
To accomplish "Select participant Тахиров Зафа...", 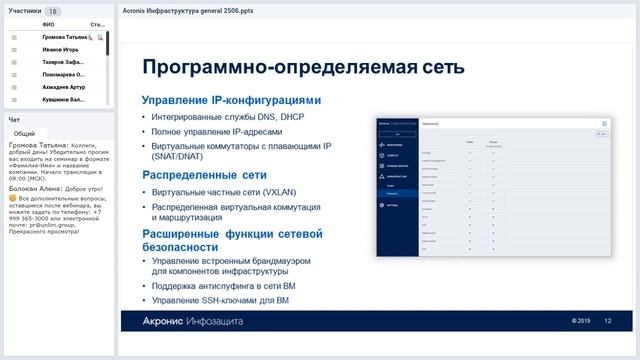I will click(x=63, y=62).
